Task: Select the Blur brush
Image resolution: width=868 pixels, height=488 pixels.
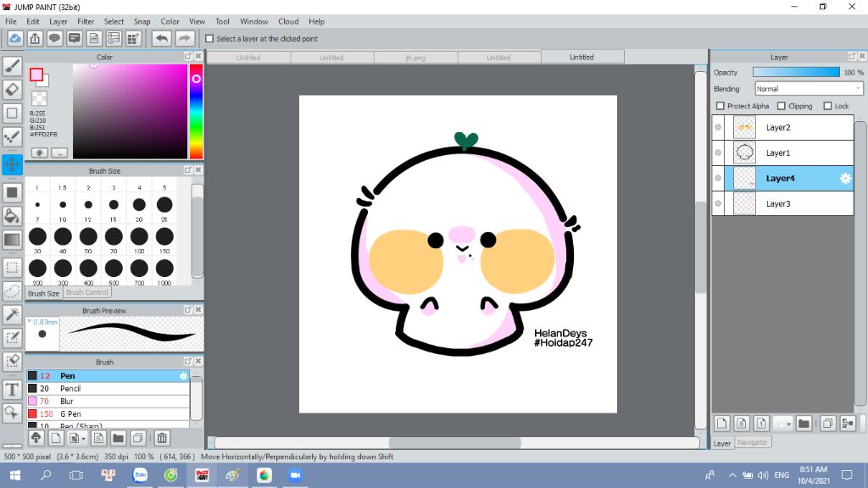Action: 108,401
